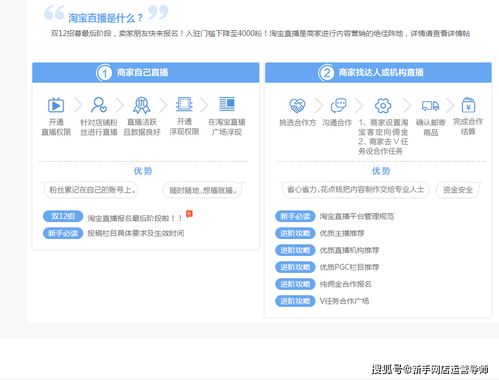Click the 粉丝累记在自己的账号上 bubble
The width and height of the screenshot is (499, 380).
click(90, 190)
